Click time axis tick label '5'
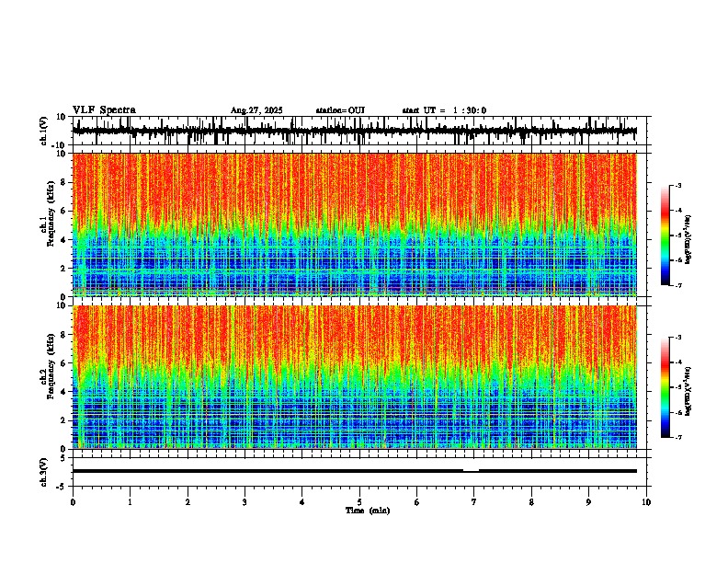This screenshot has height=563, width=728. pos(359,502)
